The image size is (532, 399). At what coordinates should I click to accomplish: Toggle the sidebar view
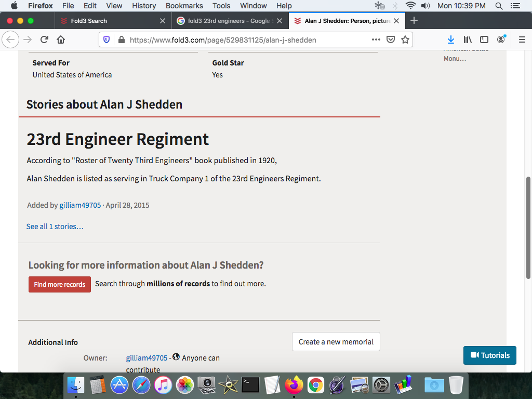pyautogui.click(x=484, y=39)
